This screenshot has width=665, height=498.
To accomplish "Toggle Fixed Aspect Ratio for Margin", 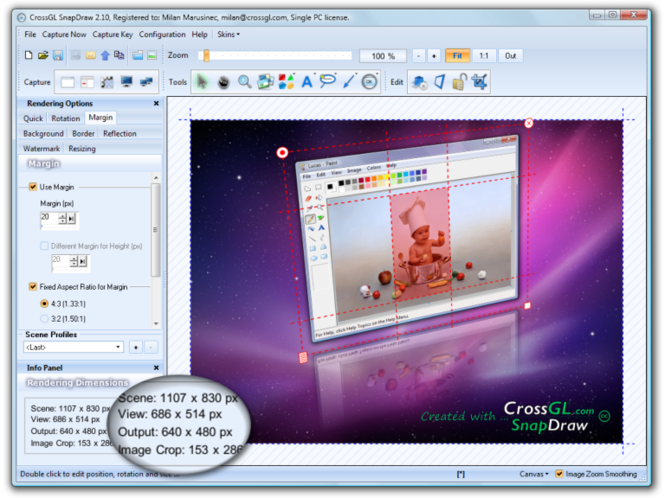I will coord(33,287).
